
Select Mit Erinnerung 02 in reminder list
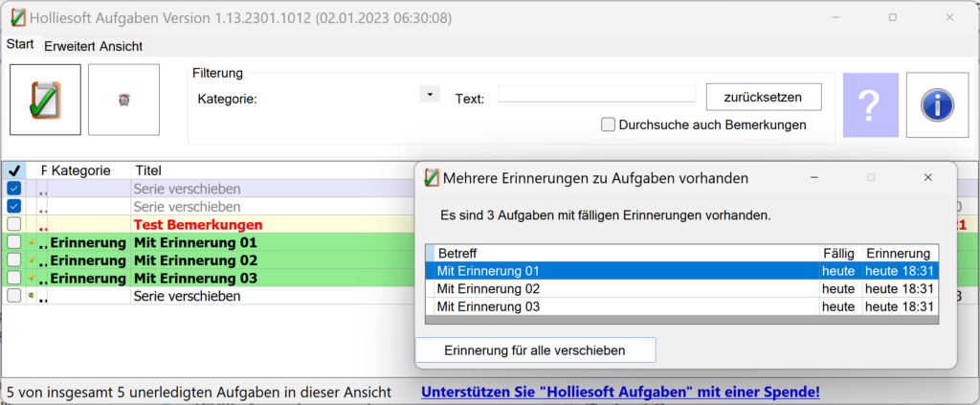(622, 289)
